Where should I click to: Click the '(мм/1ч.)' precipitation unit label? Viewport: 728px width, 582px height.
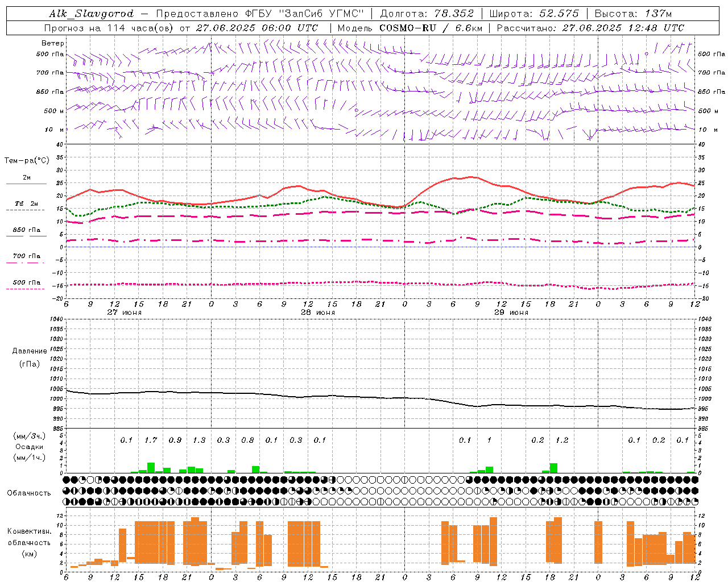(x=30, y=458)
